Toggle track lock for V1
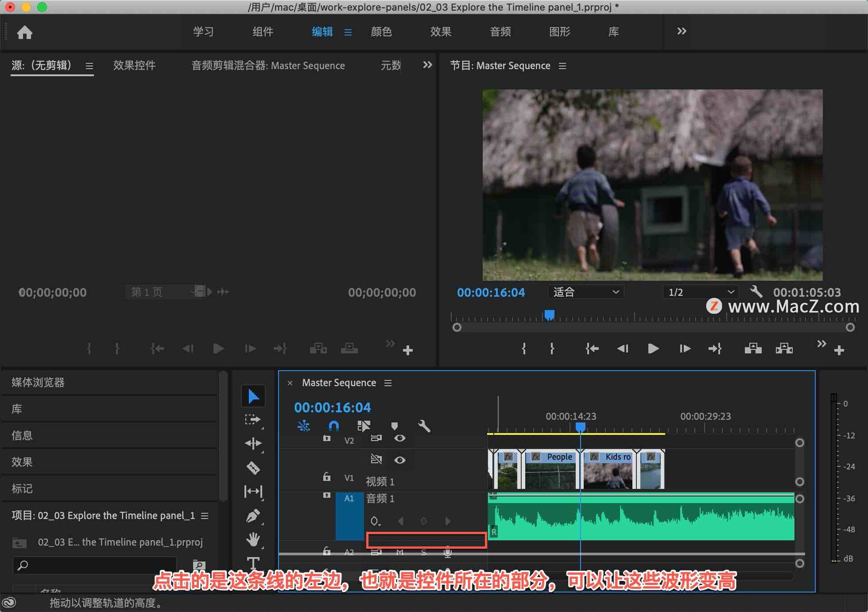 (x=326, y=477)
